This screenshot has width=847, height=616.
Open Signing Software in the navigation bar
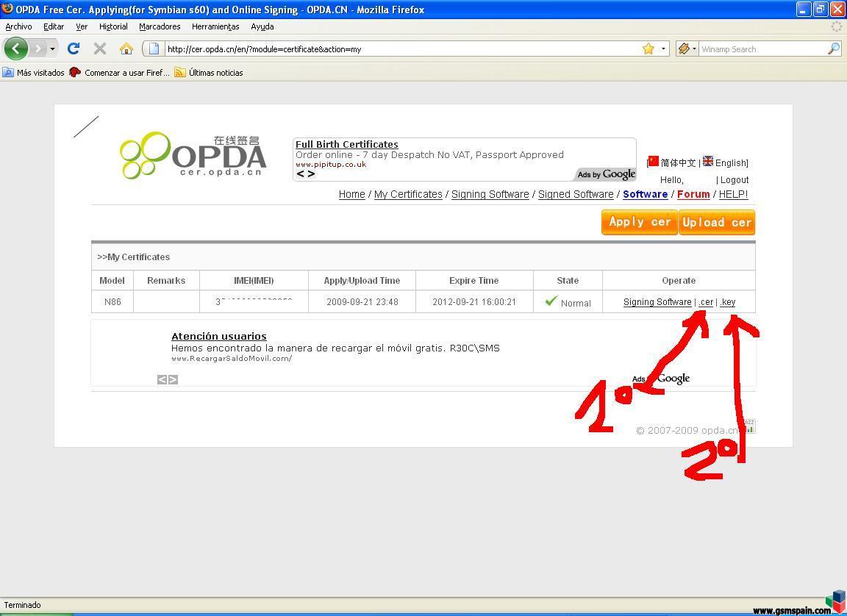(490, 194)
